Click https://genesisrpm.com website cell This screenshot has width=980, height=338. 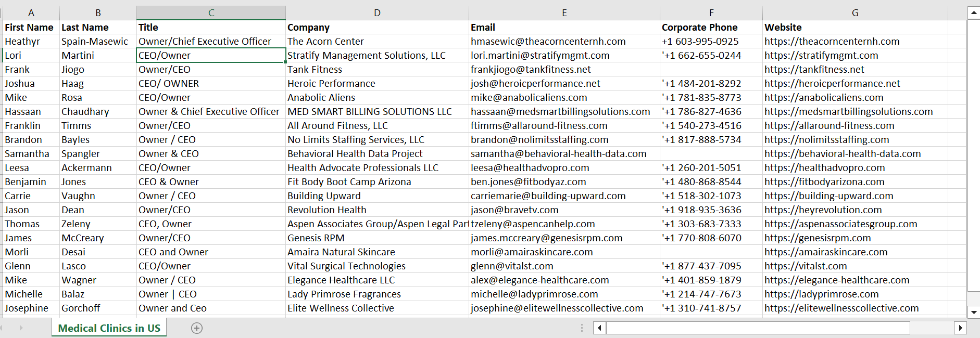(x=855, y=238)
